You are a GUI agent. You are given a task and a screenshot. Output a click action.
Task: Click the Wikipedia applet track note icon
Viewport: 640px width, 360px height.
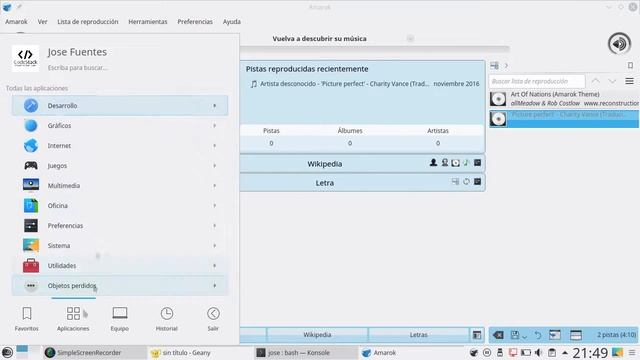466,163
